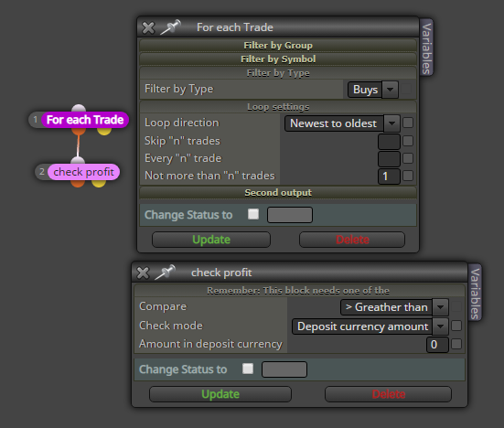Toggle checkbox beside Loop direction

(408, 123)
